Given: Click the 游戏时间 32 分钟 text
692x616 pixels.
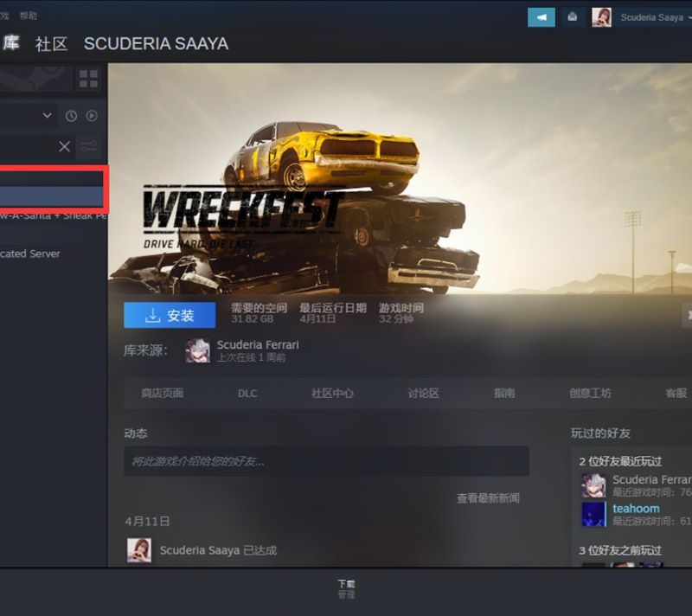Looking at the screenshot, I should 400,313.
